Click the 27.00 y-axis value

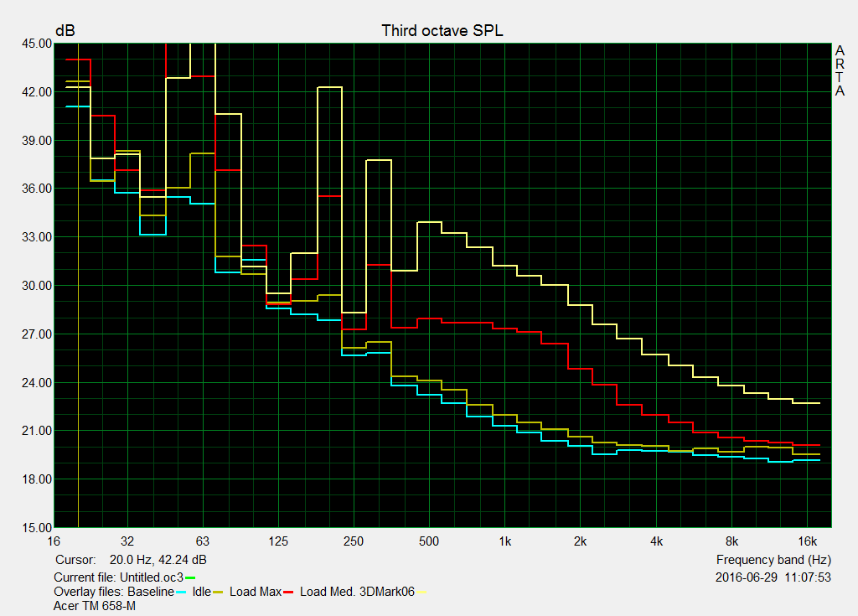point(37,334)
